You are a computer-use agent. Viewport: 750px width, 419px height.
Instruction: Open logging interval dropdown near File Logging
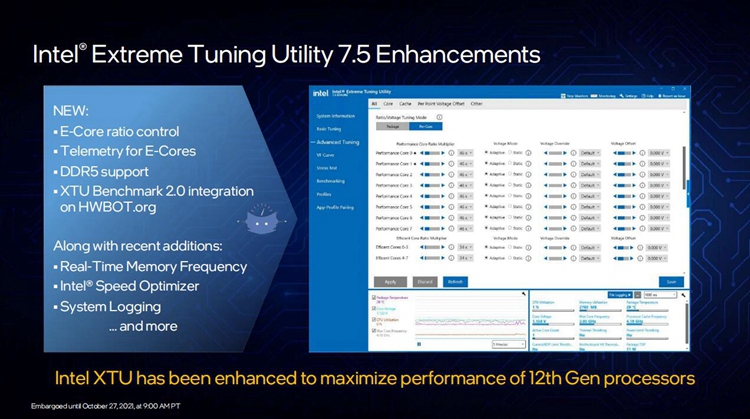point(660,295)
